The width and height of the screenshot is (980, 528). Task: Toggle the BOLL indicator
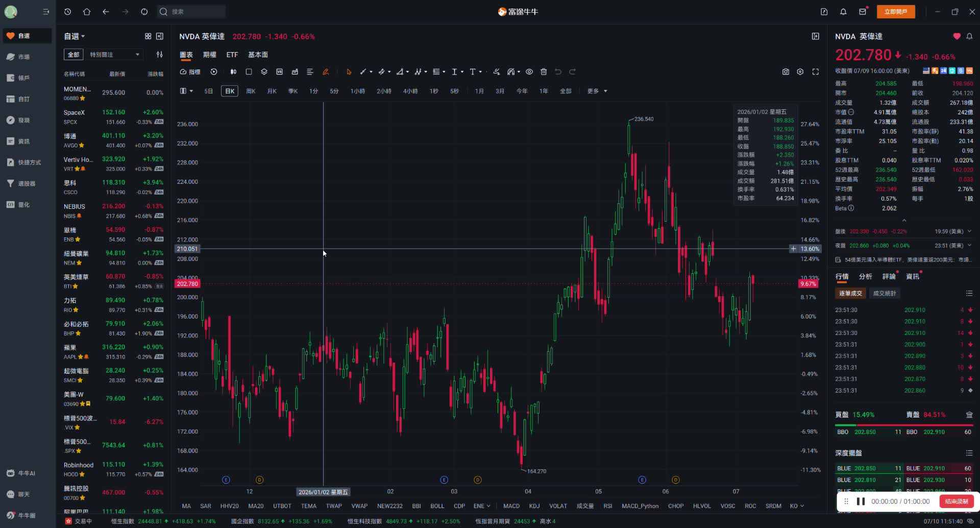[437, 506]
